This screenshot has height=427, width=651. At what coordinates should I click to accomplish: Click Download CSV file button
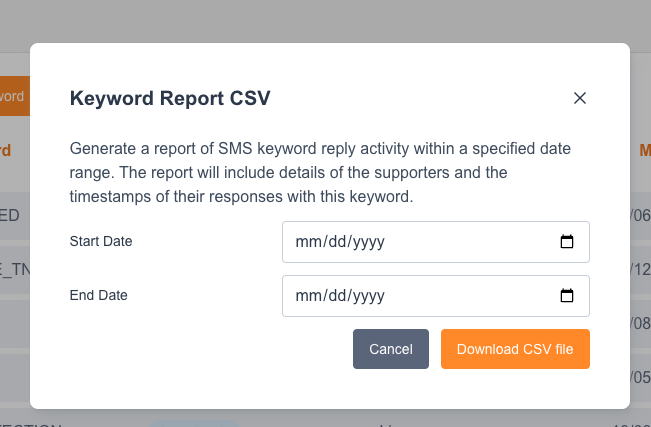click(515, 349)
